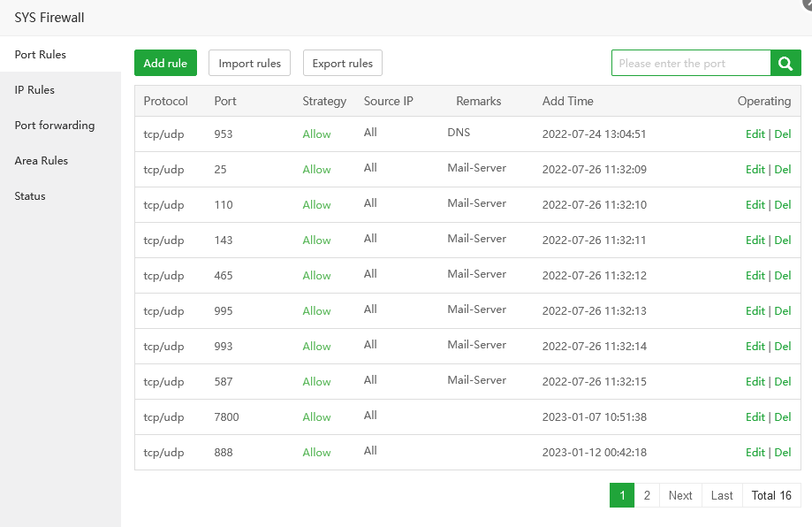Open the Import rules dialog

pyautogui.click(x=249, y=63)
